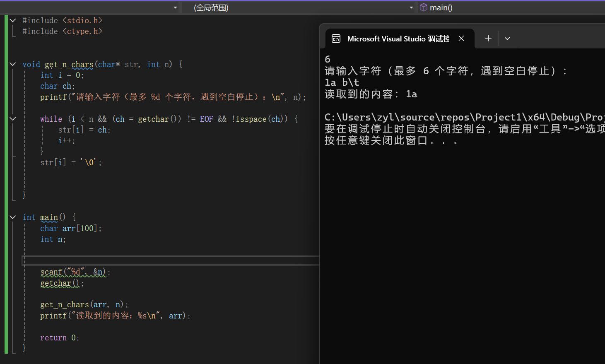Select the Microsoft Visual Studio 调试 tab
Image resolution: width=605 pixels, height=364 pixels.
[x=398, y=39]
